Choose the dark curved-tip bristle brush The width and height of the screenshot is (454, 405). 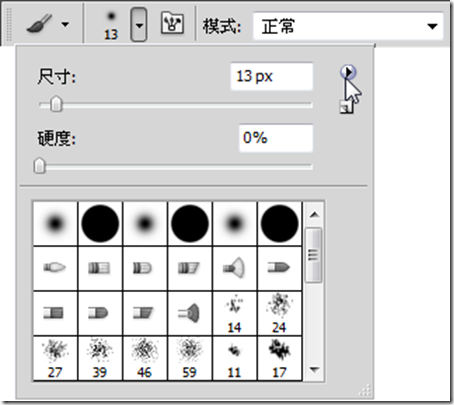point(100,313)
